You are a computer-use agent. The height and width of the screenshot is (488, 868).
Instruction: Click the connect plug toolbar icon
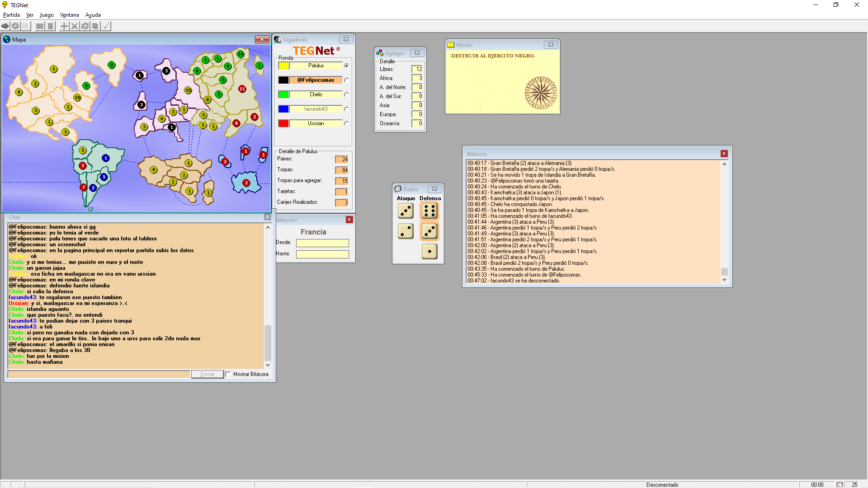click(5, 26)
